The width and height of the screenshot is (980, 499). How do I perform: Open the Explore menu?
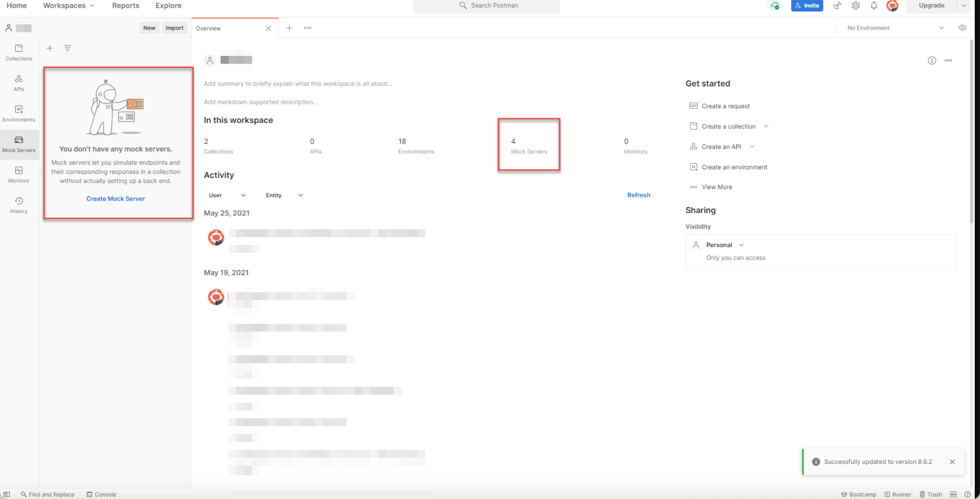pos(168,5)
